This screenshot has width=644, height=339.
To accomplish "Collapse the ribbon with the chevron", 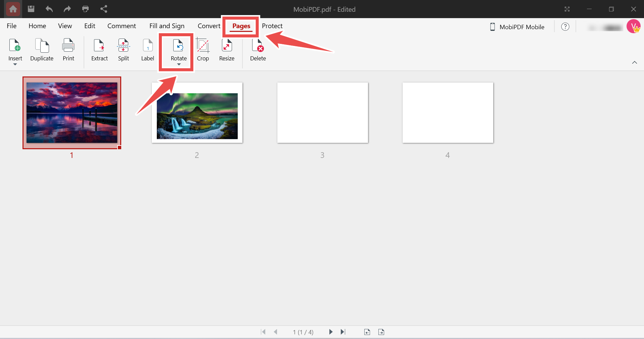I will tap(635, 62).
